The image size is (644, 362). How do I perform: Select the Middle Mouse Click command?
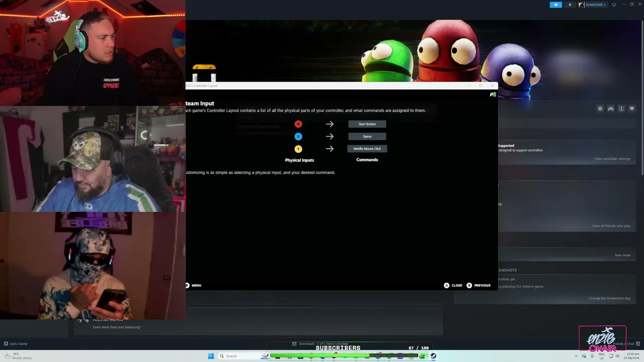(x=367, y=149)
